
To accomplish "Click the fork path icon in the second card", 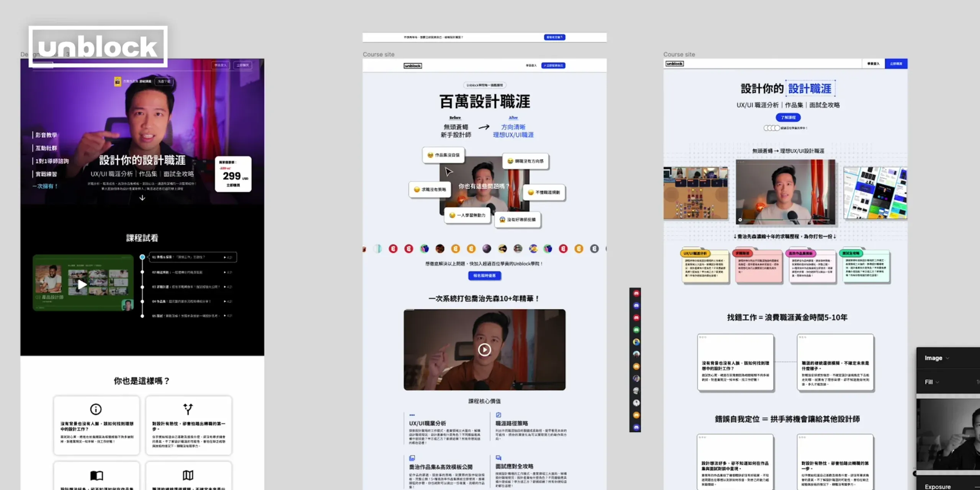I will click(x=188, y=409).
